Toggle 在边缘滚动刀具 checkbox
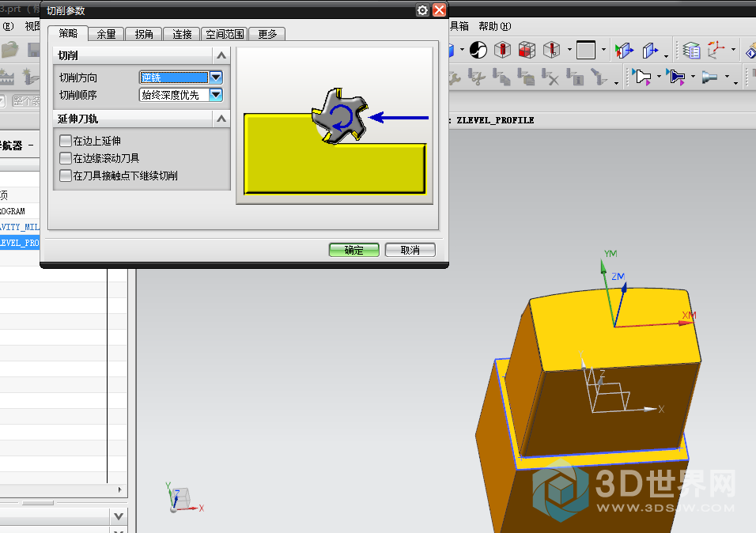This screenshot has width=756, height=533. point(66,158)
